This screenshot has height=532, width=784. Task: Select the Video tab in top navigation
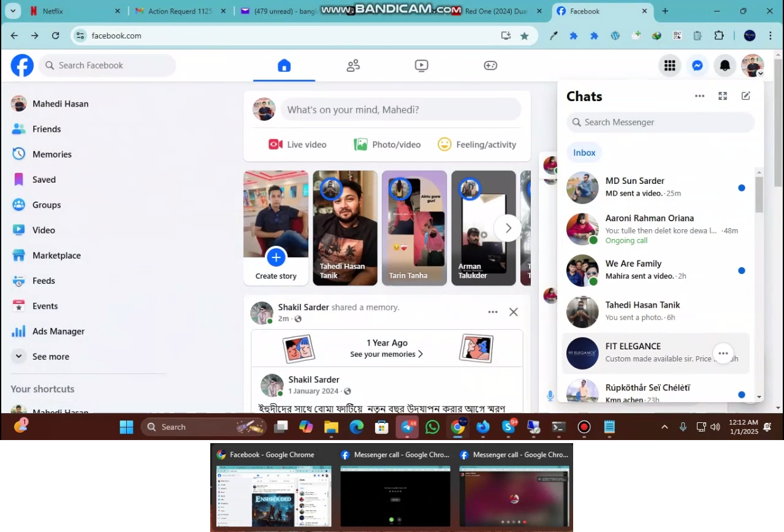421,66
